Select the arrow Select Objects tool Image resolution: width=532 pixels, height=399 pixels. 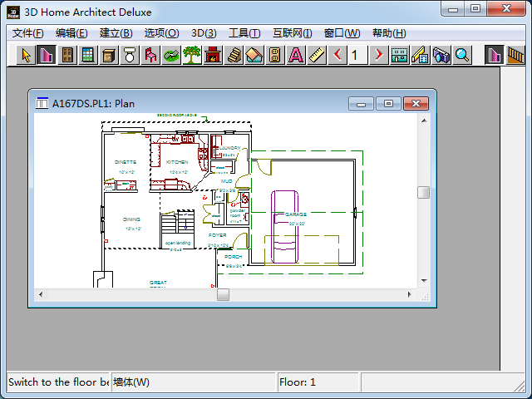tap(26, 56)
